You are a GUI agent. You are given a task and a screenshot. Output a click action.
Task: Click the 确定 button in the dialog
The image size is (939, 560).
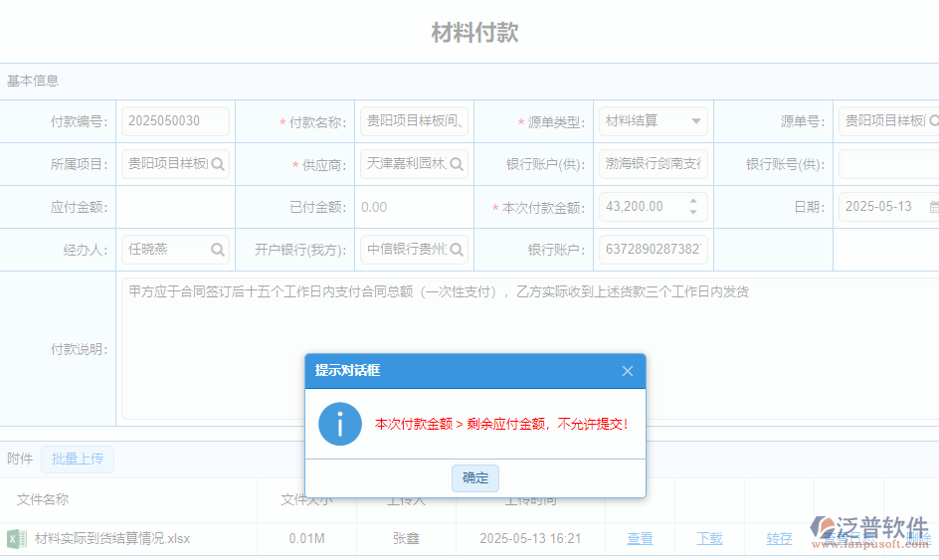(475, 477)
